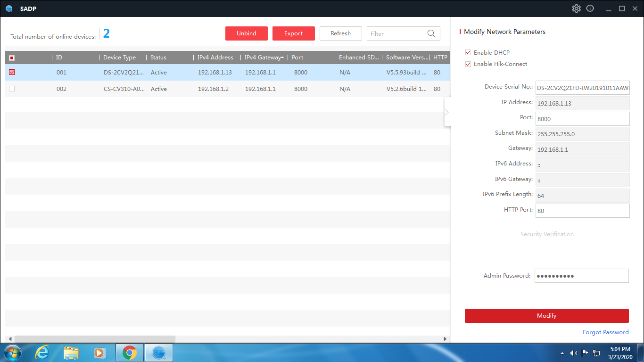Show hidden system tray icons

(562, 353)
